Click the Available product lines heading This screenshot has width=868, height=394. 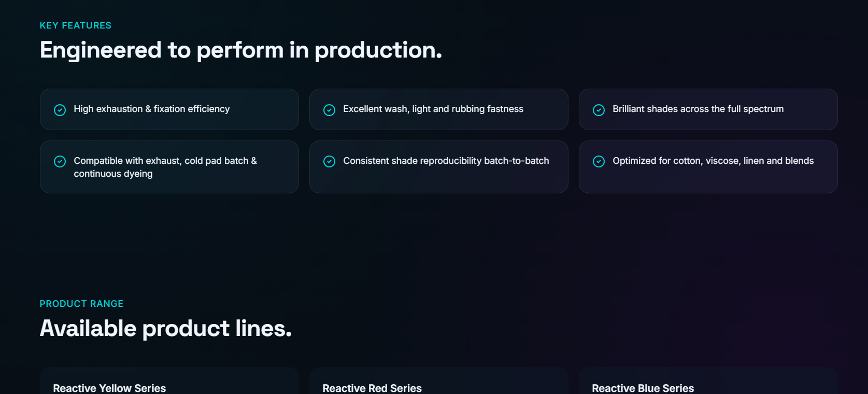pos(166,329)
